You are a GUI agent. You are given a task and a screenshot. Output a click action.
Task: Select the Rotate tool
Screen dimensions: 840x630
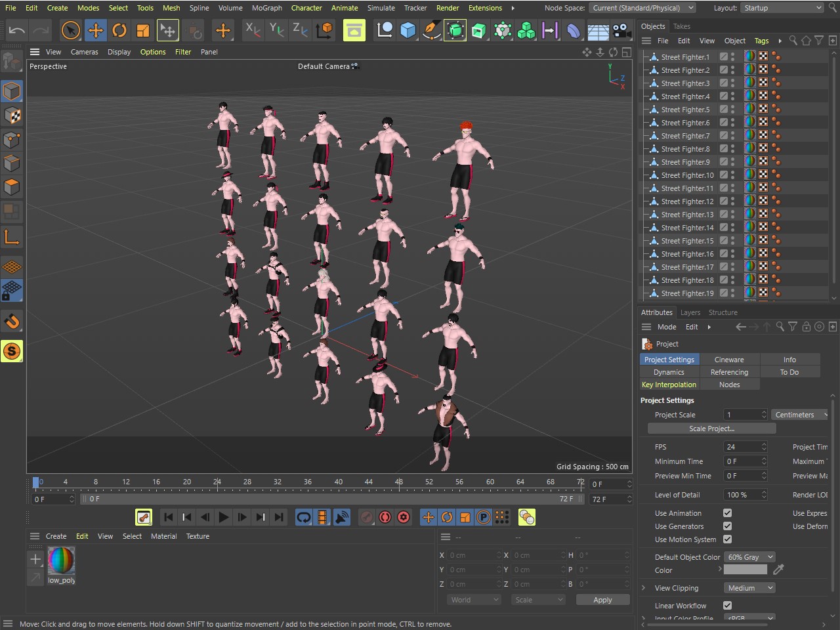pyautogui.click(x=119, y=30)
